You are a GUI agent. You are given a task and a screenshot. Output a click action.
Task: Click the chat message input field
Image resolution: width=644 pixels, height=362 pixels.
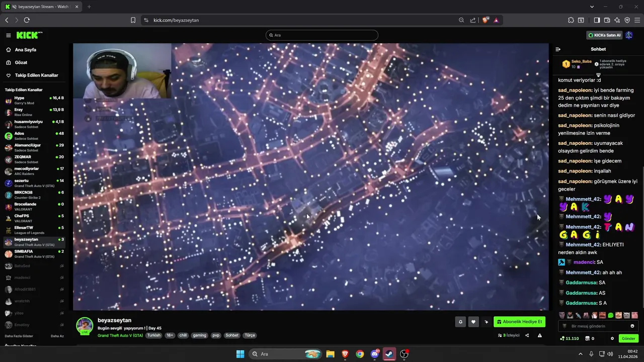[x=599, y=326]
